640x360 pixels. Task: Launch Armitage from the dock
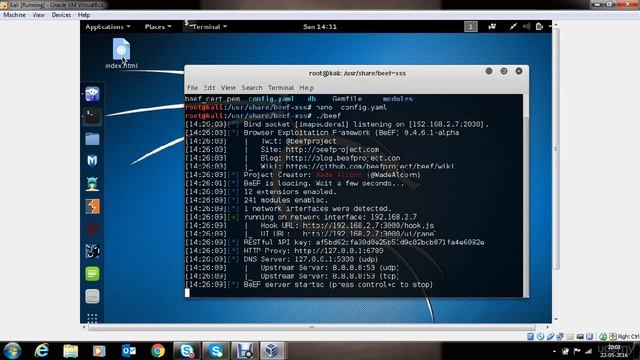pos(92,184)
